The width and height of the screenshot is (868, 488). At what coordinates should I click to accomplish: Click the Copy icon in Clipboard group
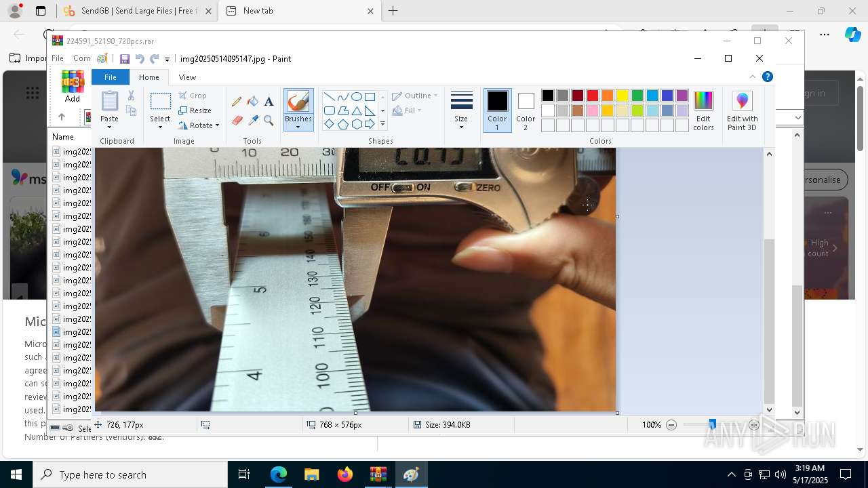[x=131, y=110]
